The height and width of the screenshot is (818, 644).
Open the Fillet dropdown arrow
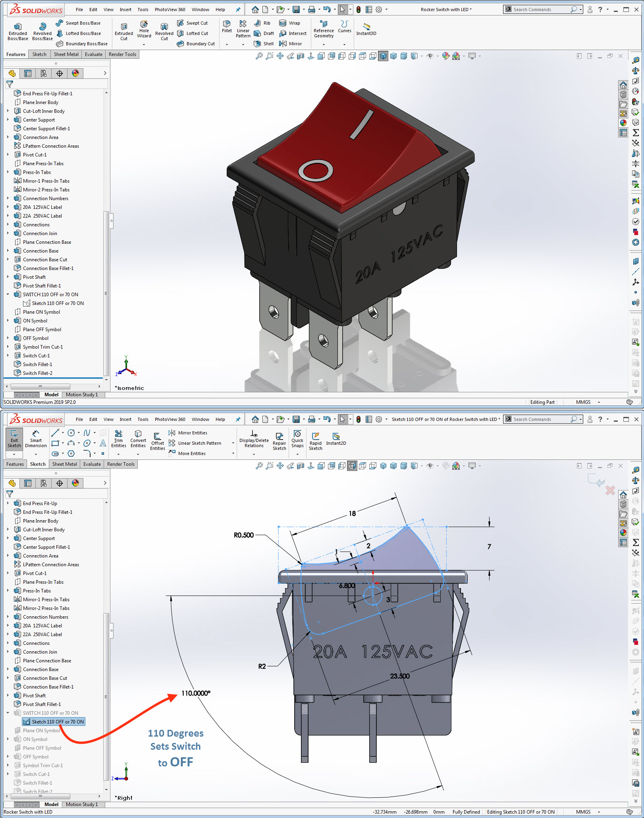click(227, 44)
